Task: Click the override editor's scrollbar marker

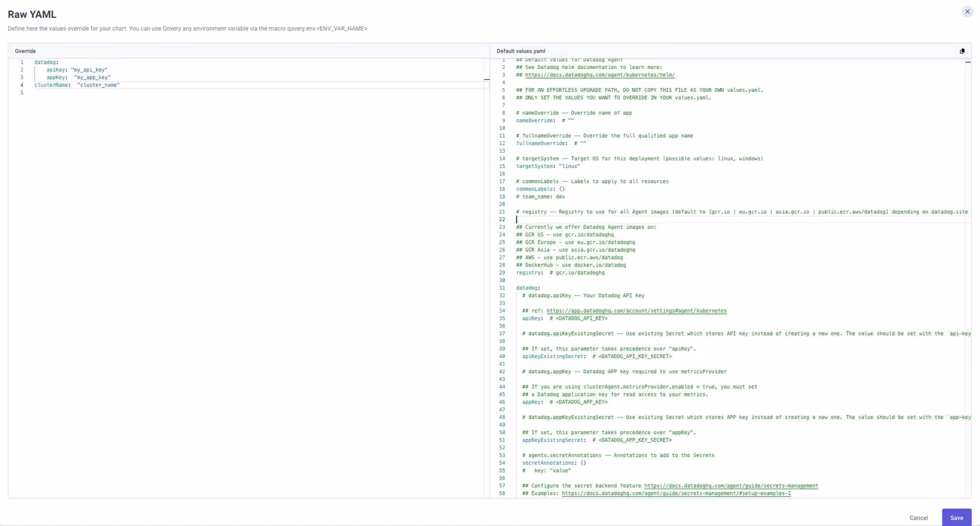Action: pos(486,79)
